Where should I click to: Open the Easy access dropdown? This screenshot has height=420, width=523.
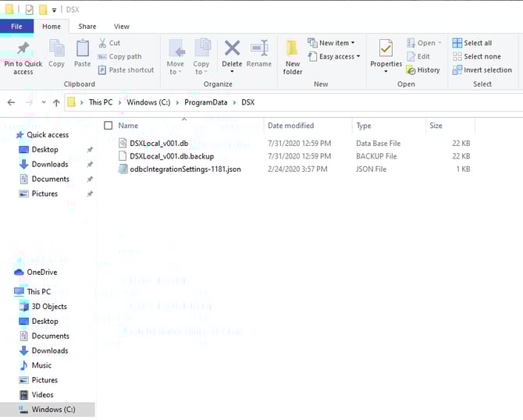coord(334,57)
